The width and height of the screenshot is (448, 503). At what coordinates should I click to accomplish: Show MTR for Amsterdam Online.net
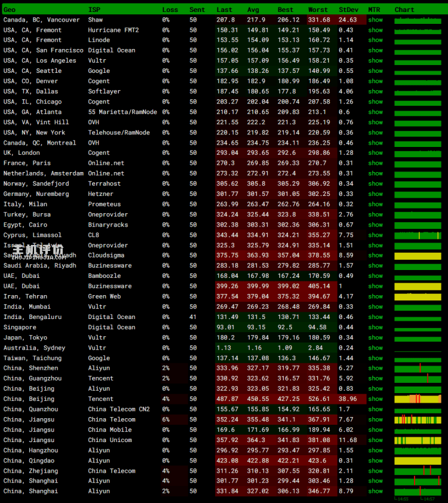[x=375, y=173]
